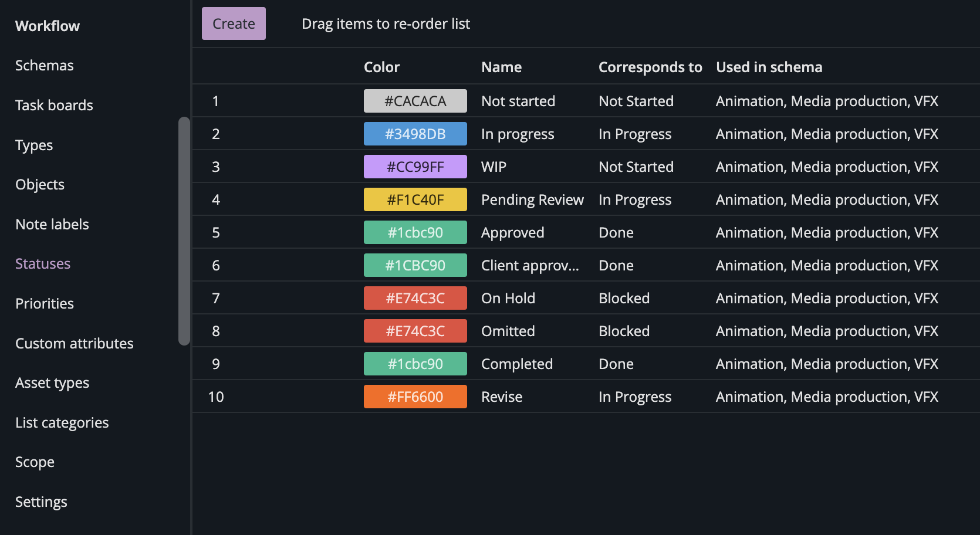980x535 pixels.
Task: Open Asset types page
Action: coord(52,382)
